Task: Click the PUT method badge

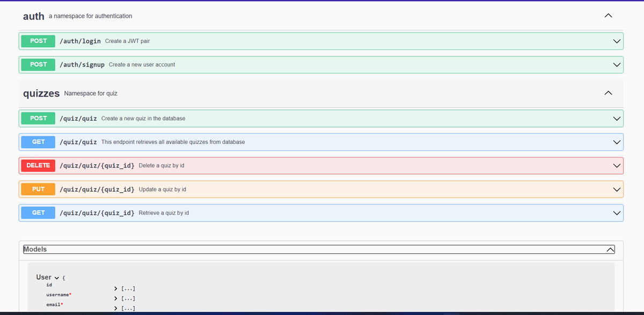Action: coord(39,189)
